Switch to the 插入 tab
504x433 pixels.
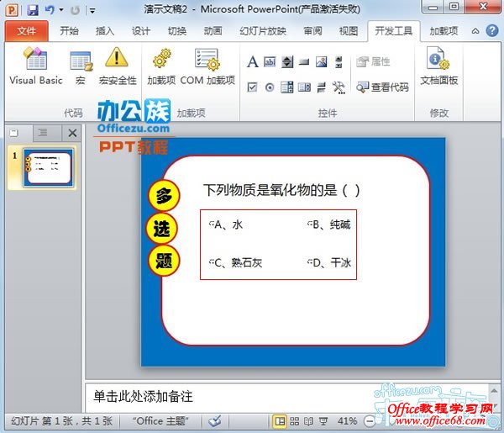click(105, 31)
